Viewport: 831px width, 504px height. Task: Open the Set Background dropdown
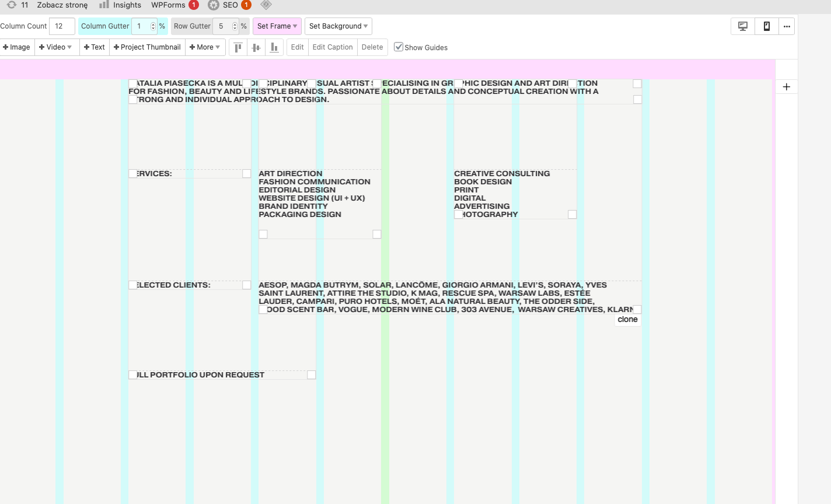coord(338,26)
